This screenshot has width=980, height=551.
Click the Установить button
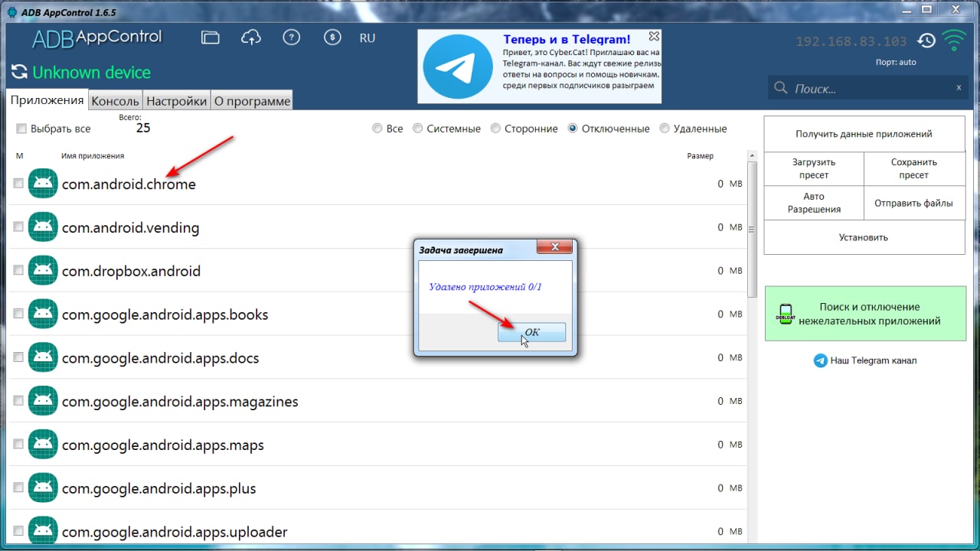pyautogui.click(x=864, y=237)
